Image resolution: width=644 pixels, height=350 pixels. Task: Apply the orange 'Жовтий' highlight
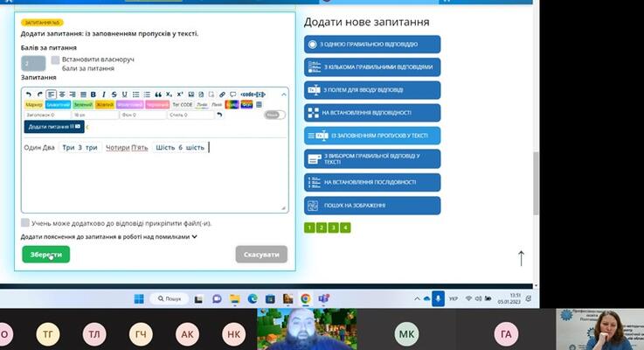pos(105,105)
